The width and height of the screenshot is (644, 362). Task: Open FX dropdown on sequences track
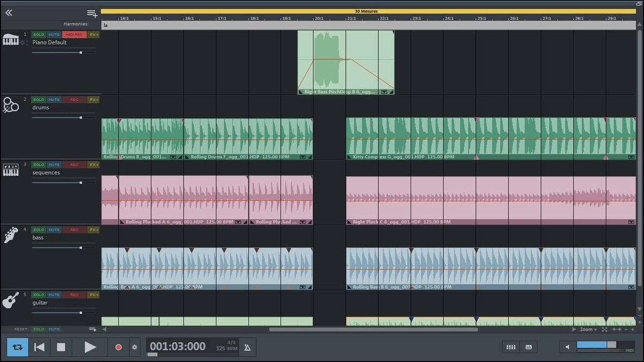coord(93,165)
